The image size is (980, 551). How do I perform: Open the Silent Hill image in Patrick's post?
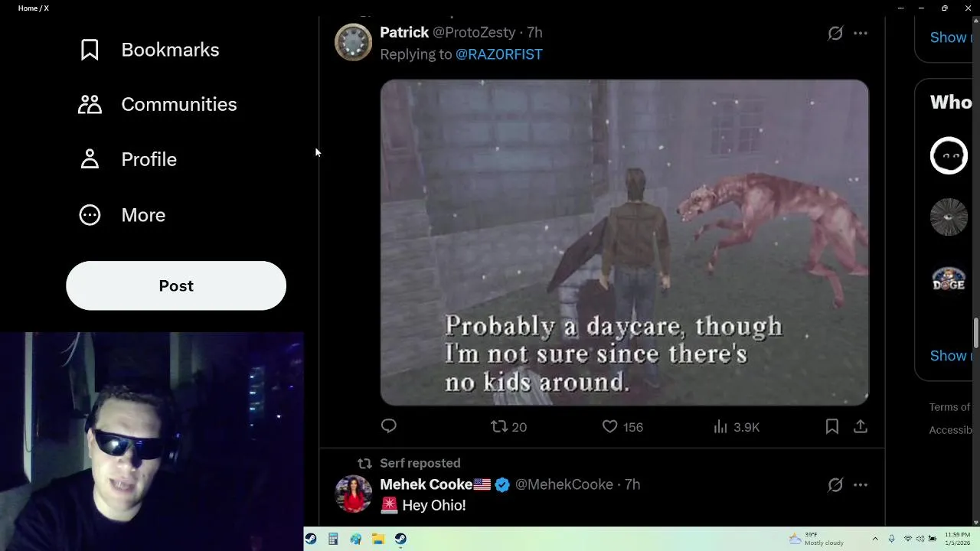[624, 242]
